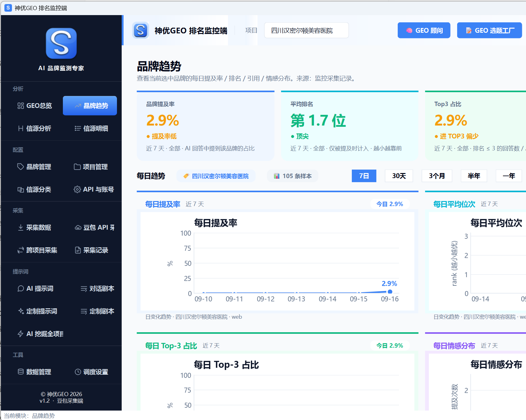Click the 对话剧本 lines icon

84,288
